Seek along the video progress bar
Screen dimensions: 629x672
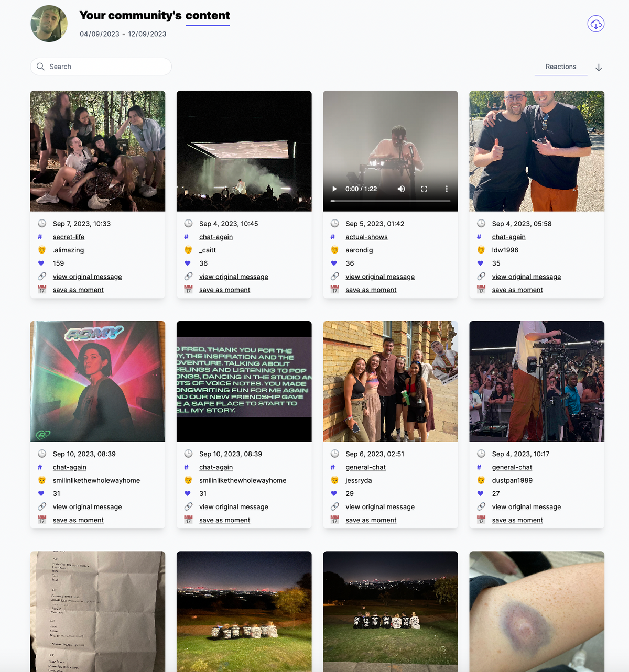[391, 201]
